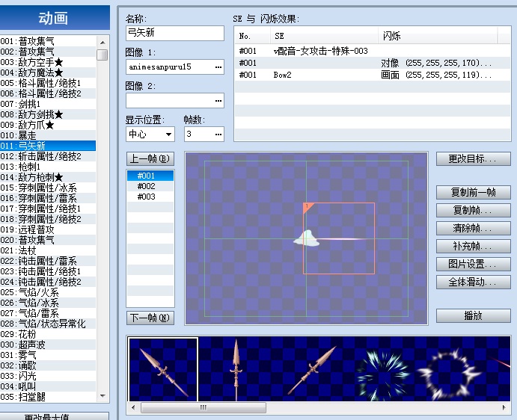The height and width of the screenshot is (420, 517).
Task: Click the 复制前一帧 button
Action: pos(474,192)
